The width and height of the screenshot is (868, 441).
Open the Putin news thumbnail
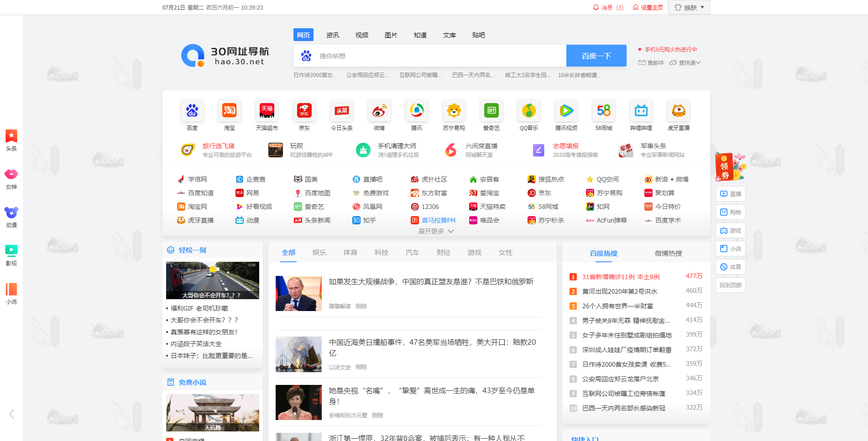[298, 294]
